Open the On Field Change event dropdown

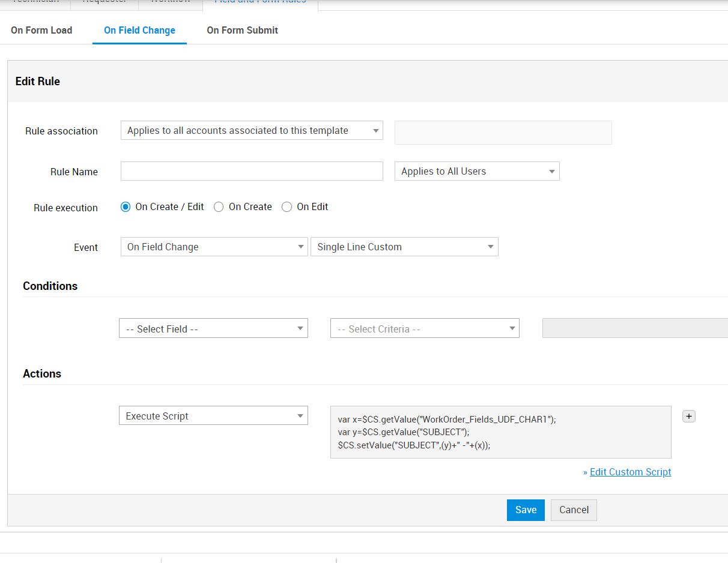pyautogui.click(x=214, y=247)
